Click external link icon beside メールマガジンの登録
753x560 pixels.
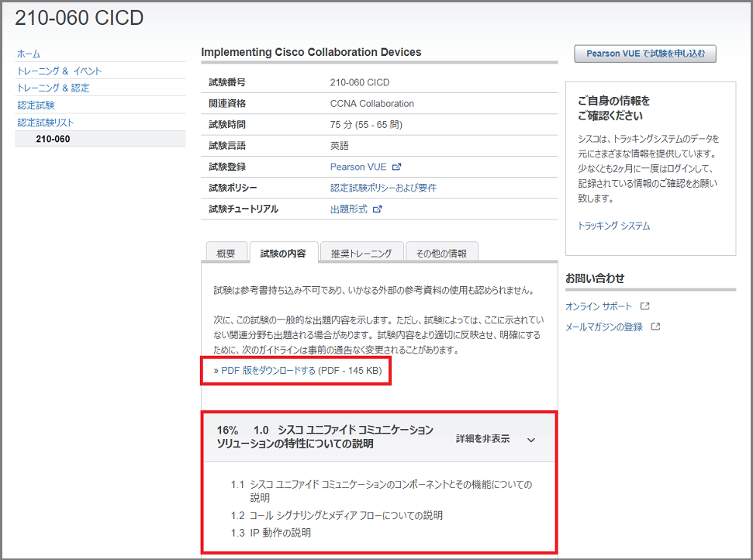coord(655,327)
